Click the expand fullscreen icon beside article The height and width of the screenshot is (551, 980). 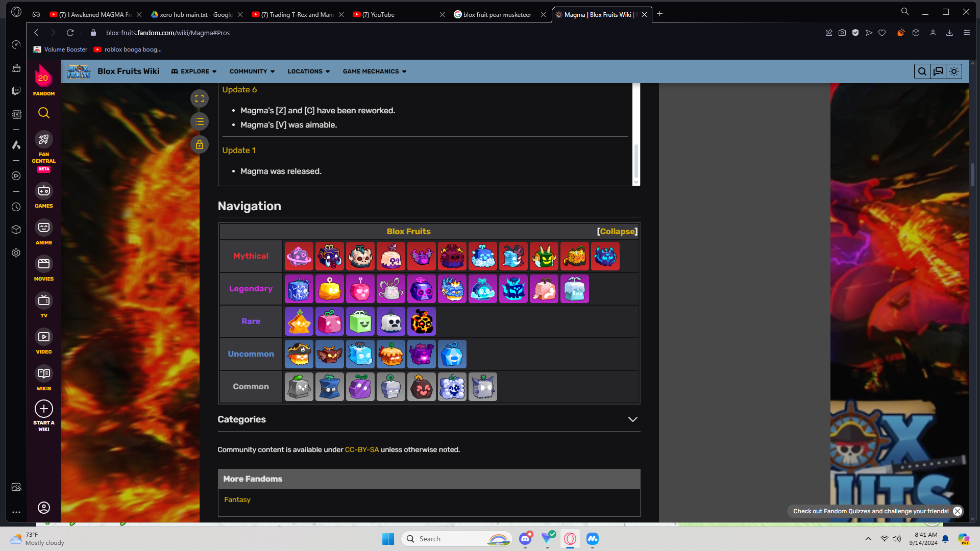200,98
